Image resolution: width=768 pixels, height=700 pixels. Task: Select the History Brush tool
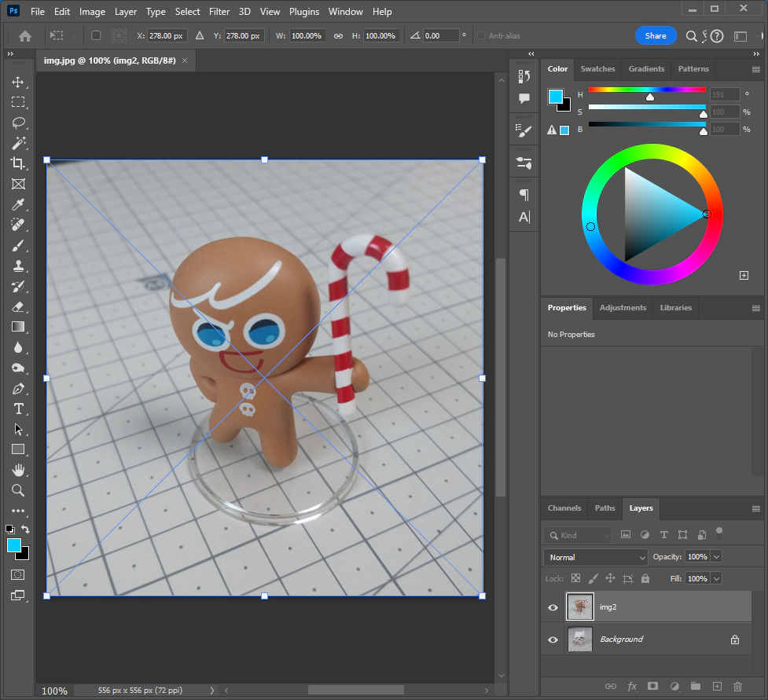coord(18,286)
